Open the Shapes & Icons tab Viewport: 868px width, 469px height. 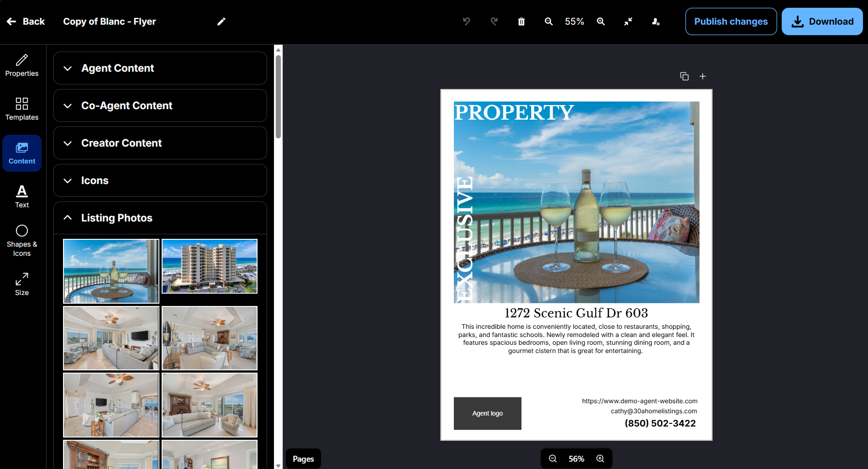pyautogui.click(x=22, y=241)
